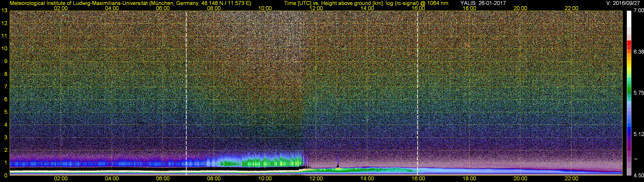644x182 pixels.
Task: Click the 22:00 label on the bottom time axis
Action: coord(571,179)
